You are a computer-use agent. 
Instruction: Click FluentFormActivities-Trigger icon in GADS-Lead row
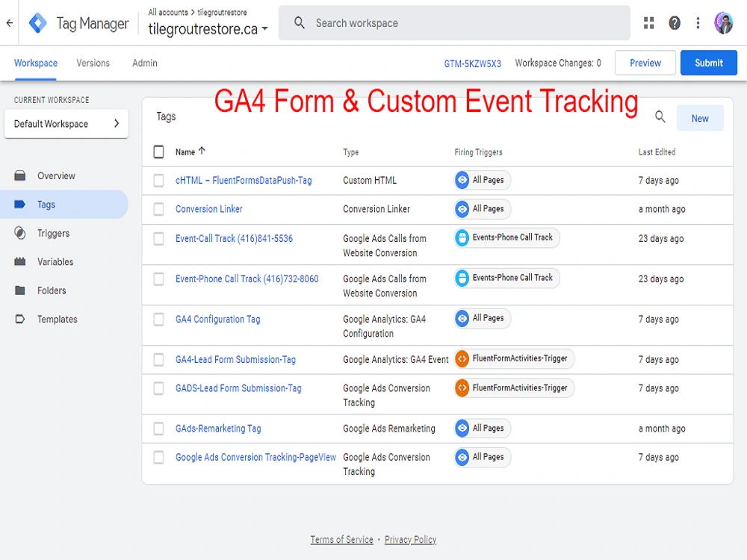click(462, 388)
